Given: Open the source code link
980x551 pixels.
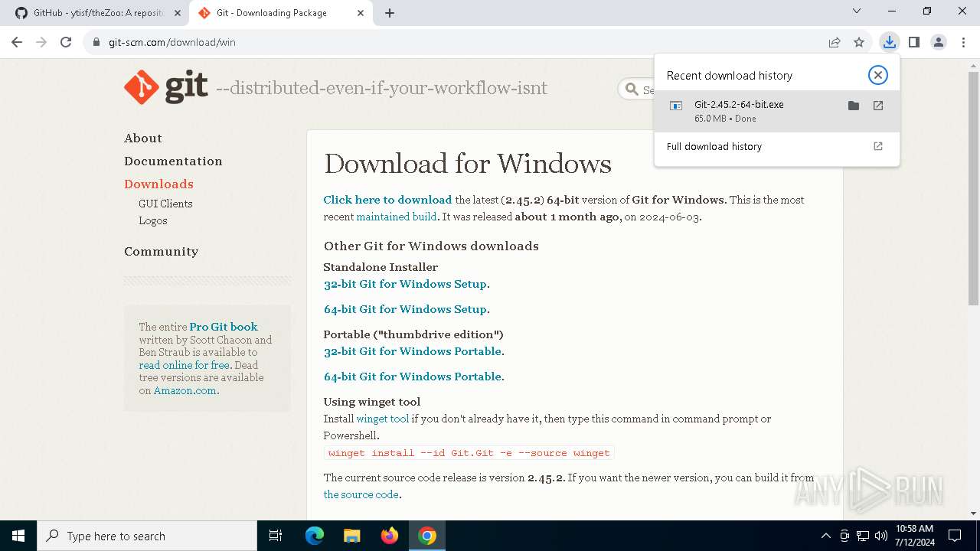Looking at the screenshot, I should tap(361, 494).
